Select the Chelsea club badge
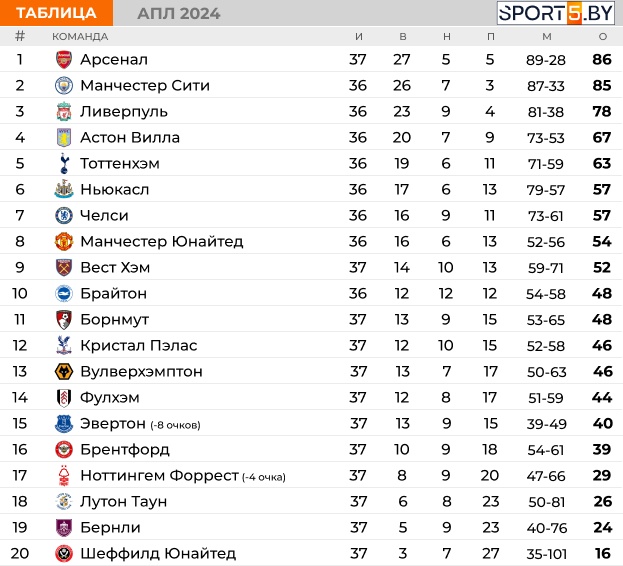The height and width of the screenshot is (566, 623). click(x=64, y=215)
